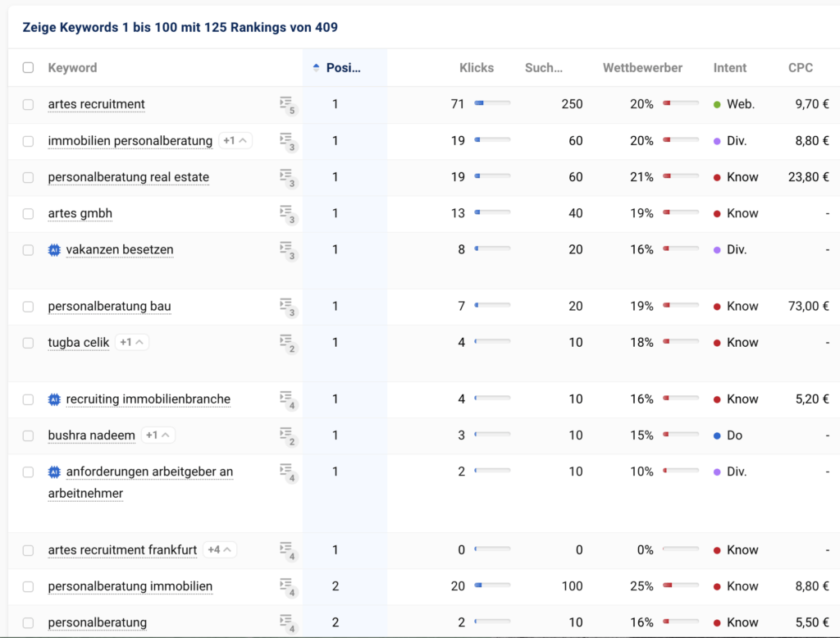This screenshot has height=638, width=840.
Task: Open the artes gmbh keyword link
Action: [x=80, y=213]
